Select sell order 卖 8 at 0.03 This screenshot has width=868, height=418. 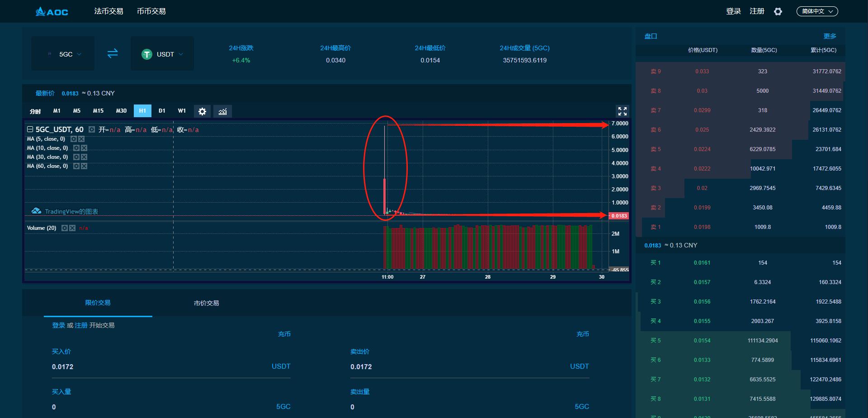tap(741, 91)
